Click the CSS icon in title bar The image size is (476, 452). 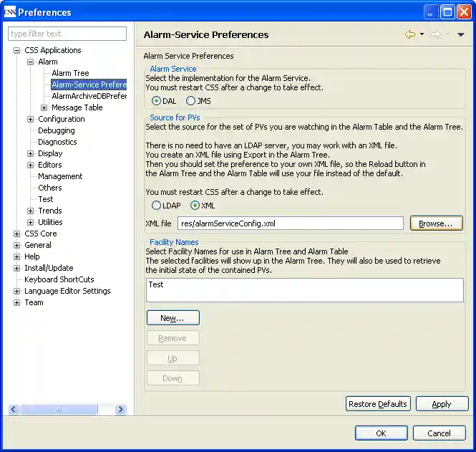click(9, 12)
